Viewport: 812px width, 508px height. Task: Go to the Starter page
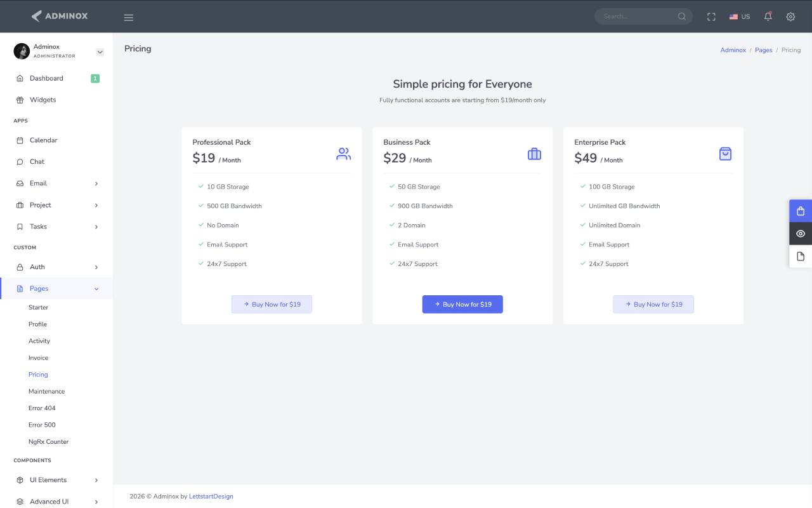click(38, 307)
